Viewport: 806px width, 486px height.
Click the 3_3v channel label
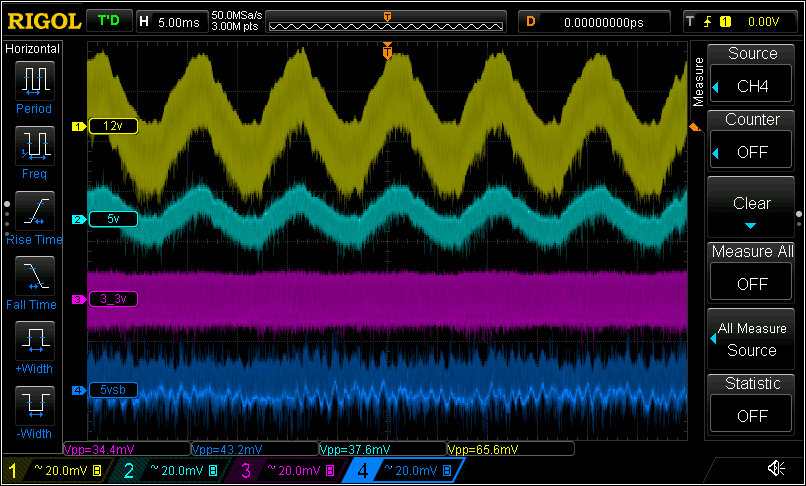[x=114, y=299]
